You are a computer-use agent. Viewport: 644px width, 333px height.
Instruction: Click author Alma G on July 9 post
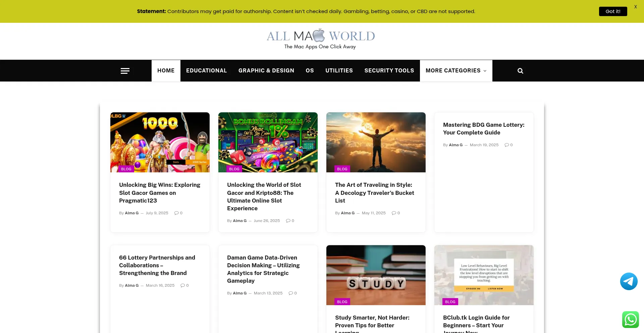pos(132,213)
